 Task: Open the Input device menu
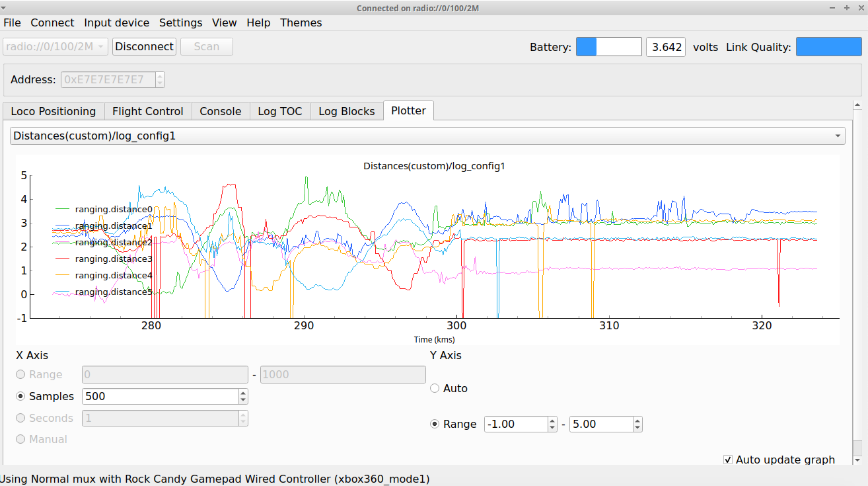[x=116, y=22]
